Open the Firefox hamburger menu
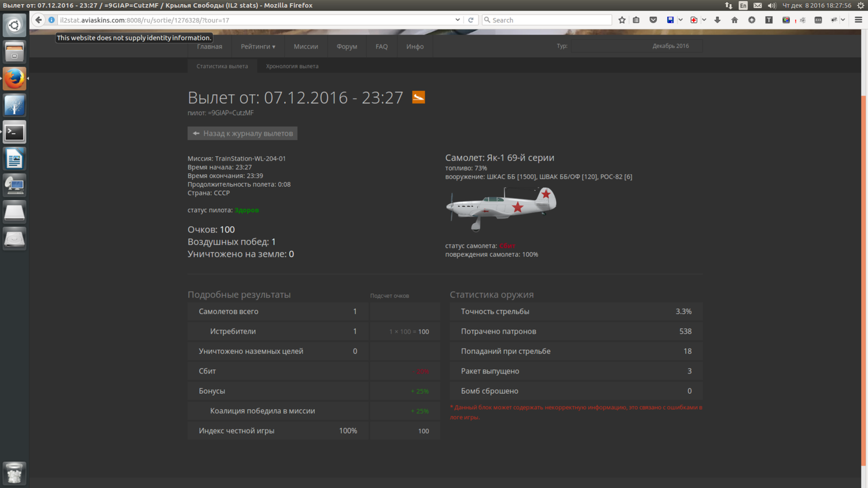868x488 pixels. tap(858, 20)
